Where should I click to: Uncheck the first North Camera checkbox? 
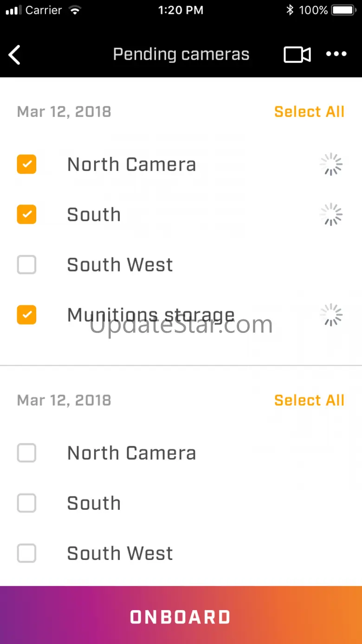(x=26, y=164)
